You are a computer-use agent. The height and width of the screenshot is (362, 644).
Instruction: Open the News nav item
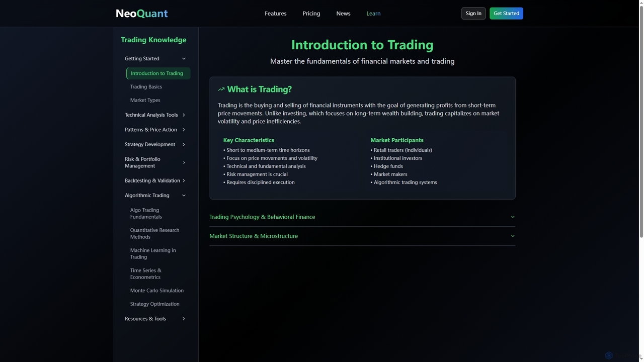coord(343,14)
